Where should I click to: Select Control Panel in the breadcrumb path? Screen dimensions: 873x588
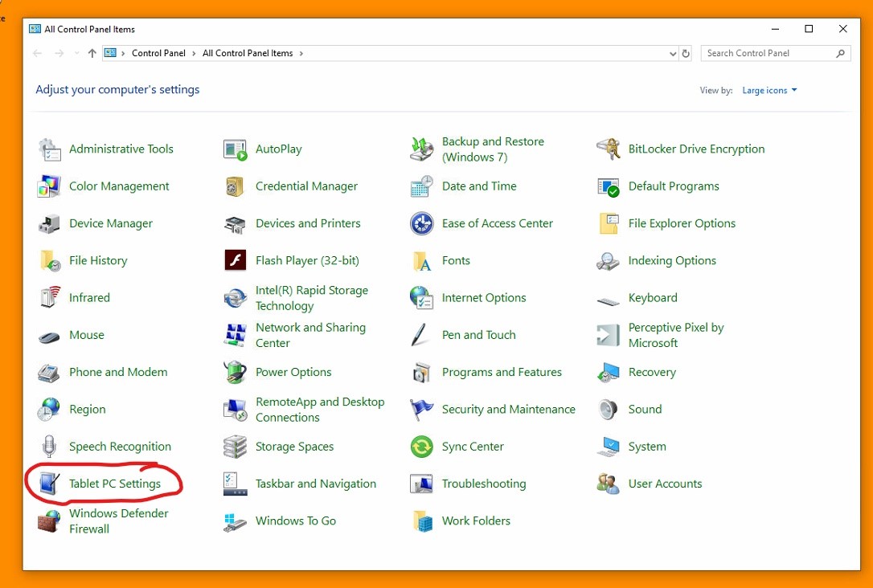point(158,53)
